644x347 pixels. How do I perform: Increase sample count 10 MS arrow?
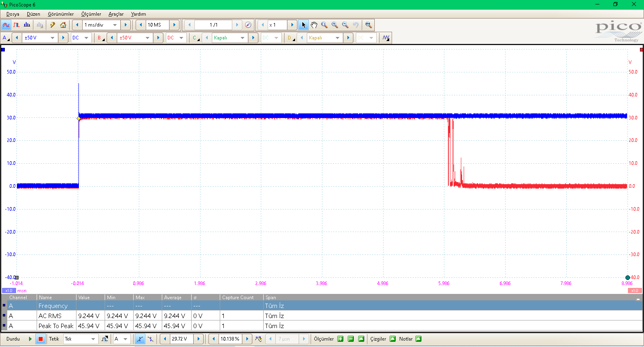[x=174, y=25]
